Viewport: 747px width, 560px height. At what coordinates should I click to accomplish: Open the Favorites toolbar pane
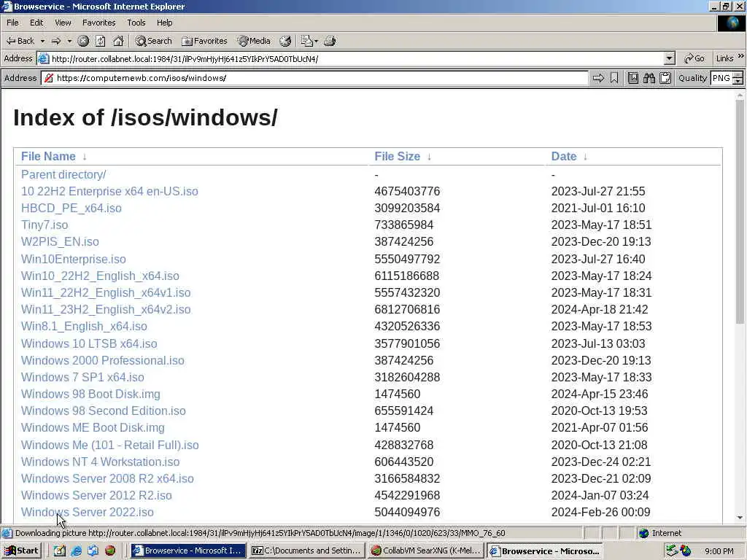[204, 41]
